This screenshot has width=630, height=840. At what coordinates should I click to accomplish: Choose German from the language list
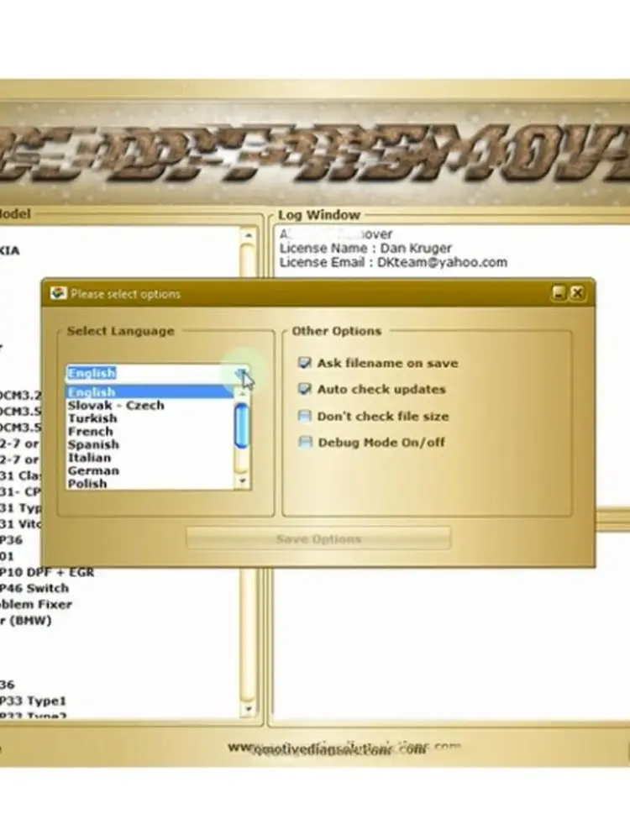tap(93, 471)
